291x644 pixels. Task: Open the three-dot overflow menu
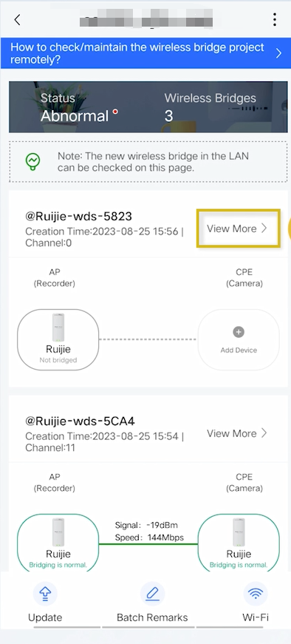pos(275,19)
